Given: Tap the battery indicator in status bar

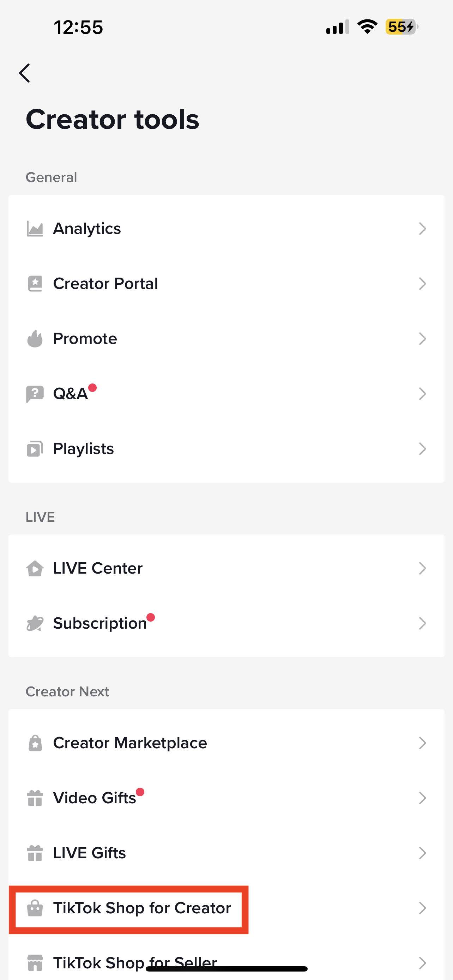Looking at the screenshot, I should click(x=401, y=27).
